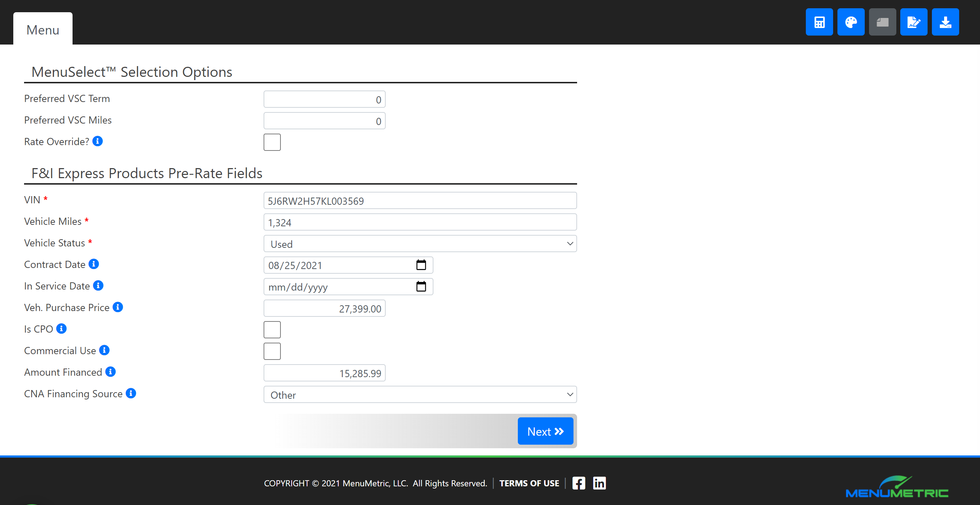980x505 pixels.
Task: Focus the Preferred VSC Miles field
Action: tap(324, 121)
